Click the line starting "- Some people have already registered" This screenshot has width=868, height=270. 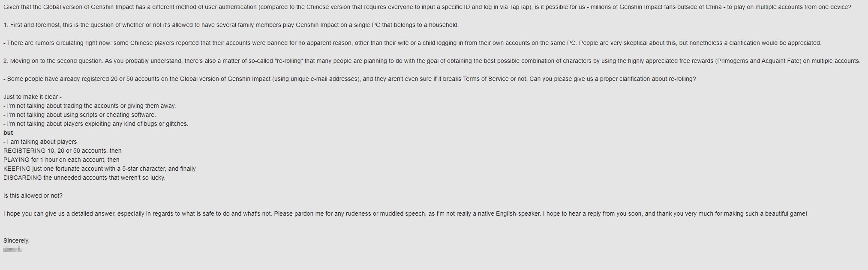point(350,79)
